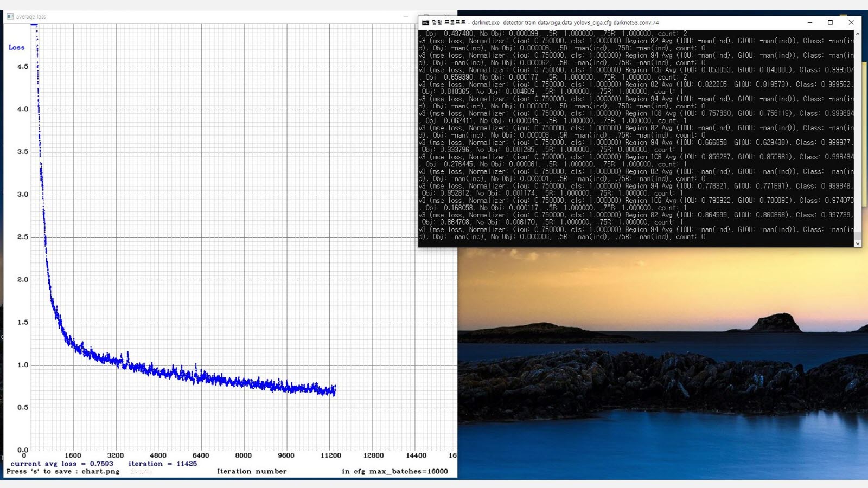This screenshot has height=488, width=868.
Task: Click the max_batches=16000 label
Action: (408, 472)
